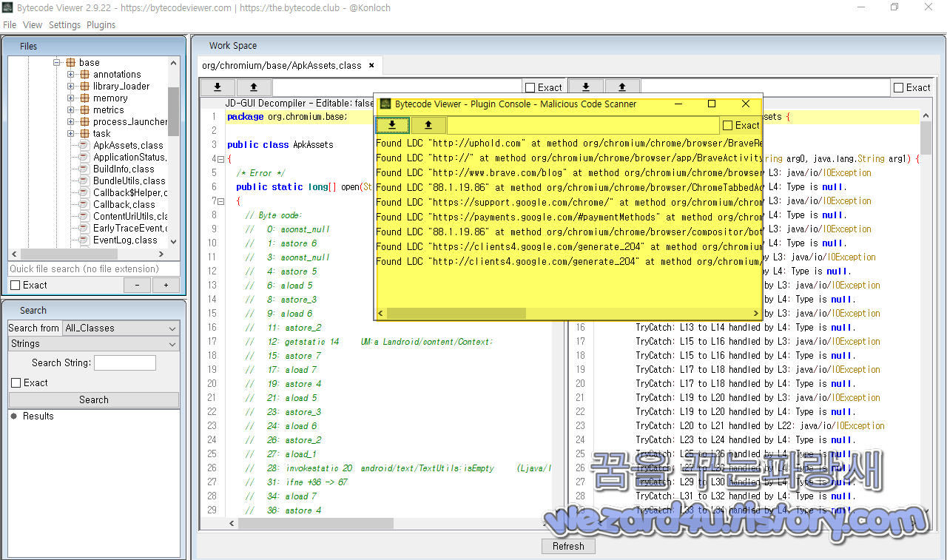Expand the library_loader package node
The image size is (947, 560).
pyautogui.click(x=71, y=87)
